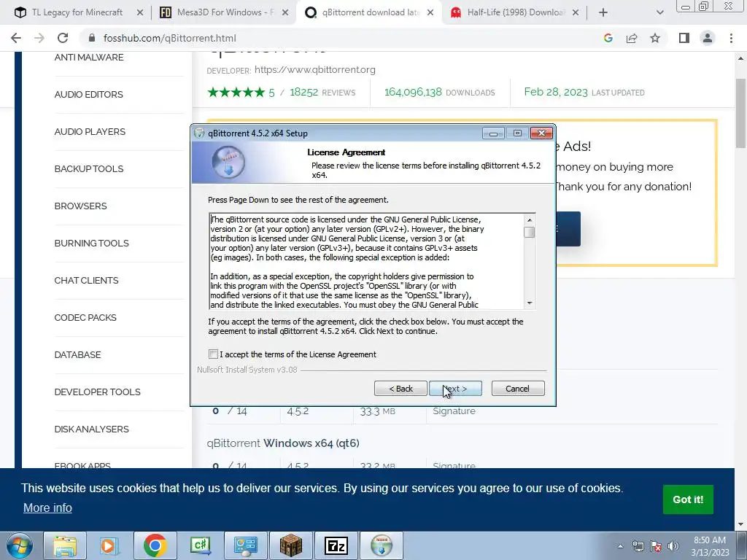Visit https://www.qbittorrent.org developer link
747x560 pixels.
315,69
